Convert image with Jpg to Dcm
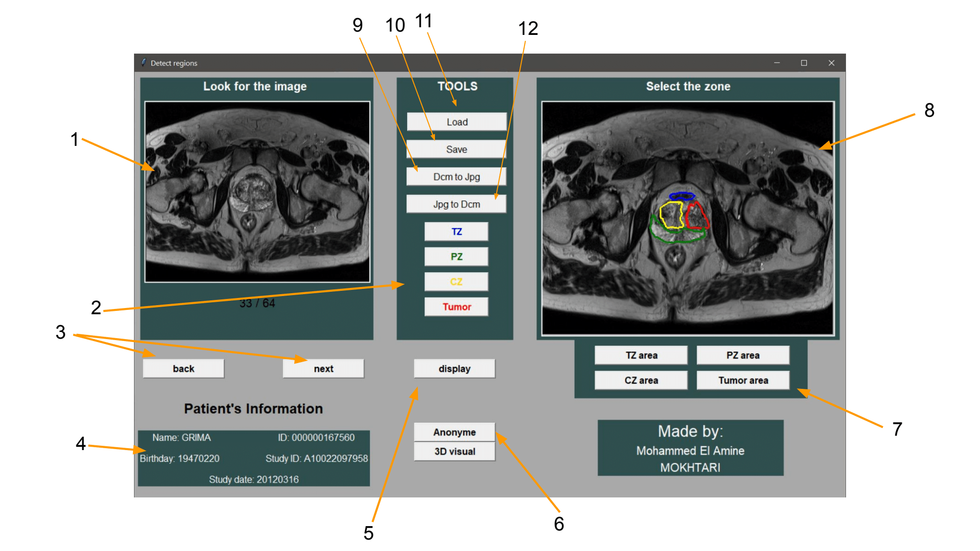This screenshot has width=980, height=551. [456, 204]
